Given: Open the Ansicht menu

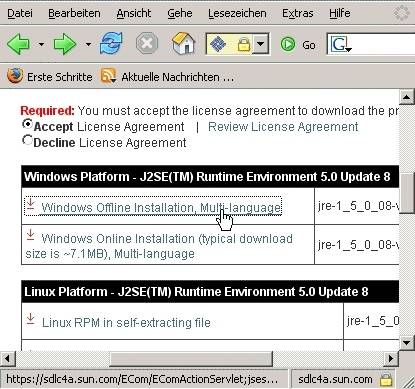Looking at the screenshot, I should [134, 13].
